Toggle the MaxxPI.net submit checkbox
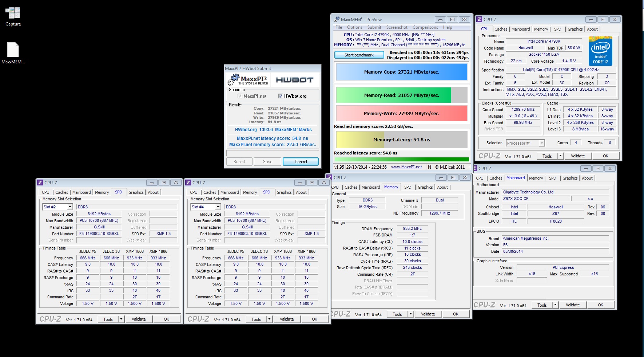The width and height of the screenshot is (644, 357). coord(240,96)
